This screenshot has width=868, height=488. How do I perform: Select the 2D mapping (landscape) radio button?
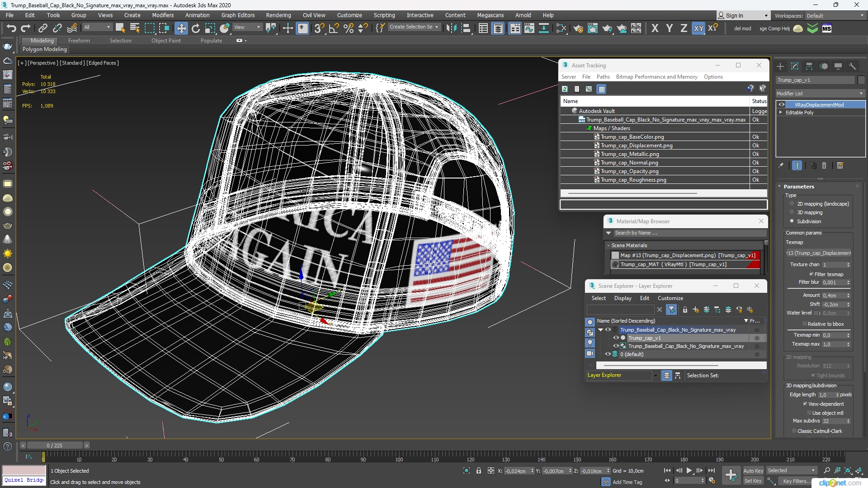coord(792,204)
